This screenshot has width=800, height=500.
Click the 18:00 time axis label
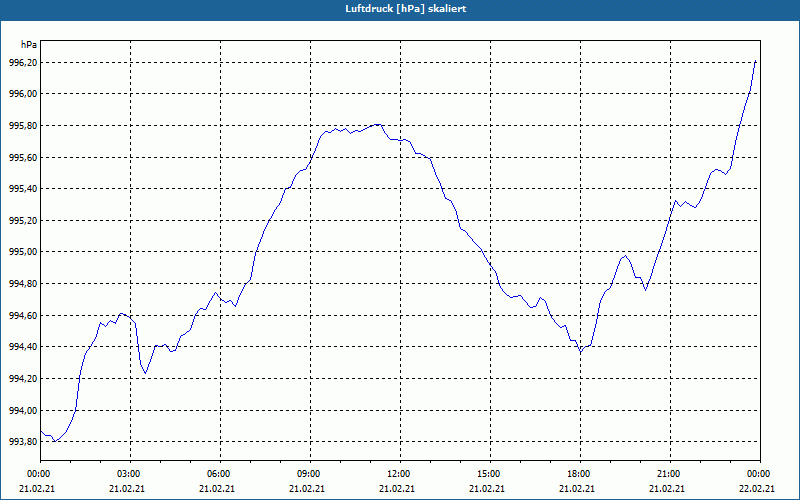click(580, 474)
